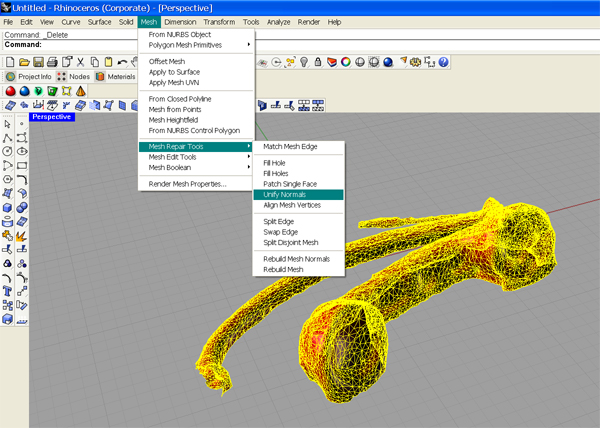Open the color wheel icon
This screenshot has height=428, width=600.
[x=348, y=62]
